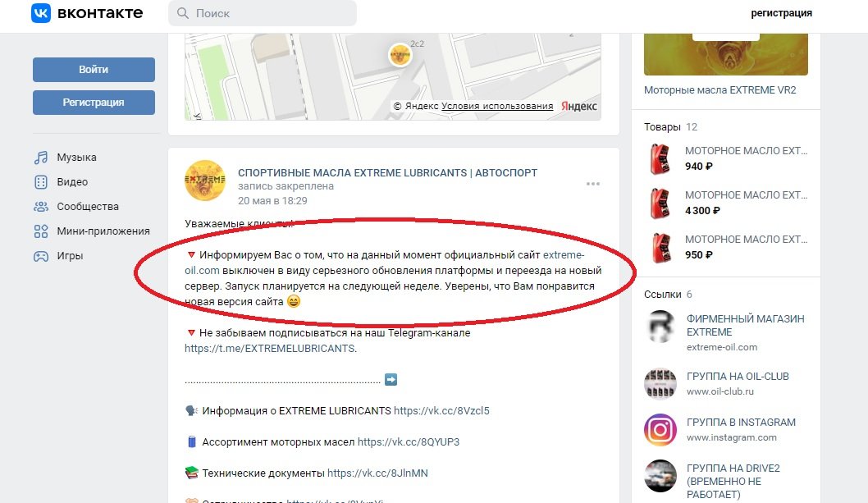
Task: Go to the Сообщества icon
Action: coord(41,207)
